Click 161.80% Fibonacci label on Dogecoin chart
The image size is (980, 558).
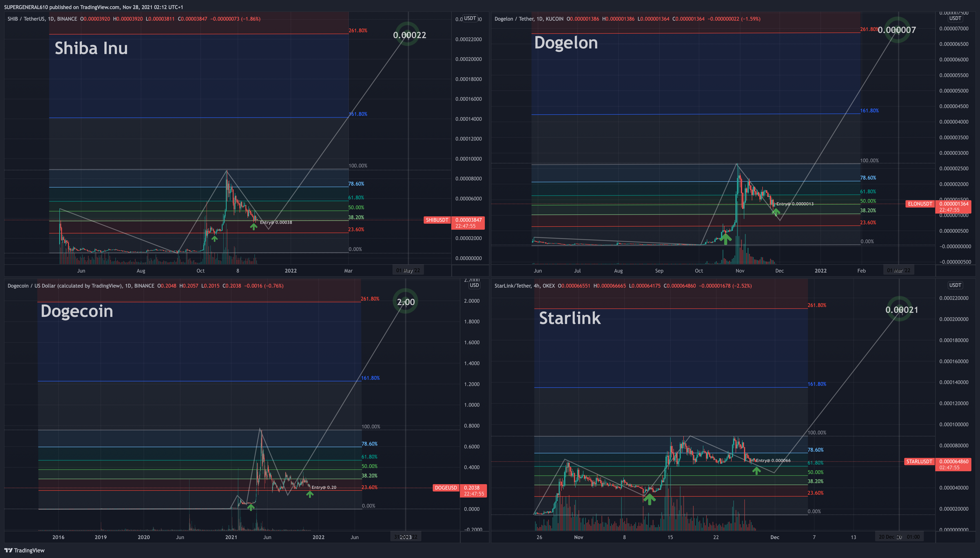pos(371,378)
